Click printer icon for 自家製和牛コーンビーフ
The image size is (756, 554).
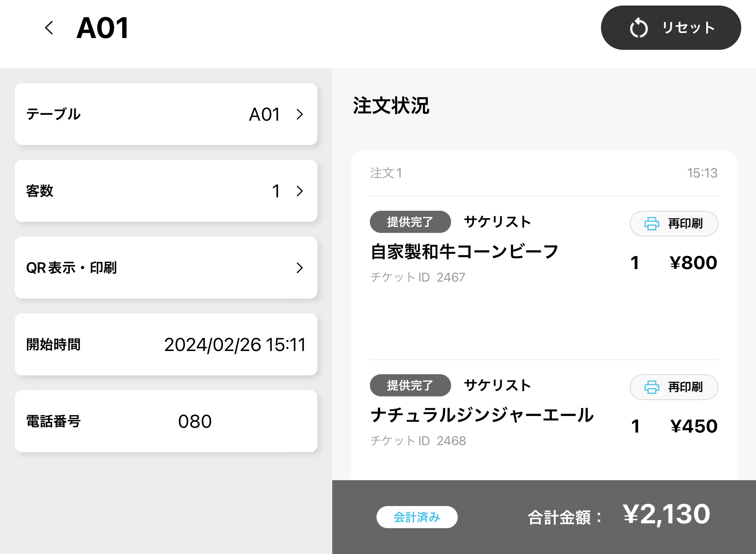[x=652, y=223]
